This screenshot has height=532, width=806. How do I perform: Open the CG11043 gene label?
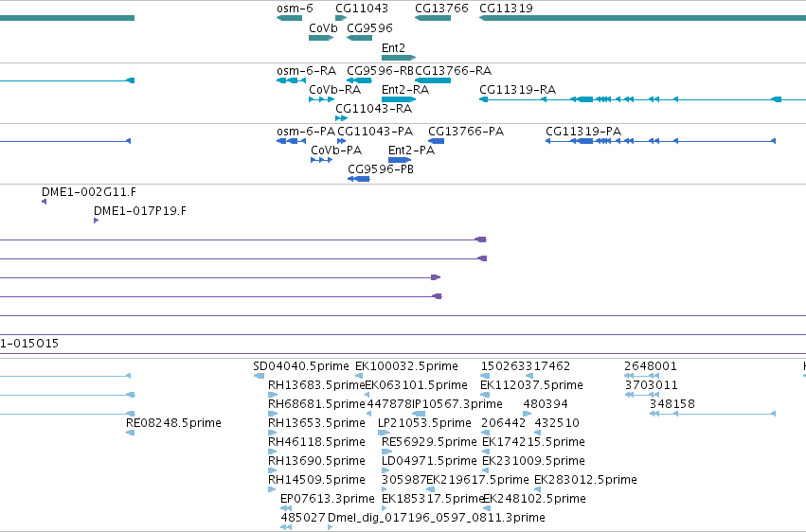point(362,9)
